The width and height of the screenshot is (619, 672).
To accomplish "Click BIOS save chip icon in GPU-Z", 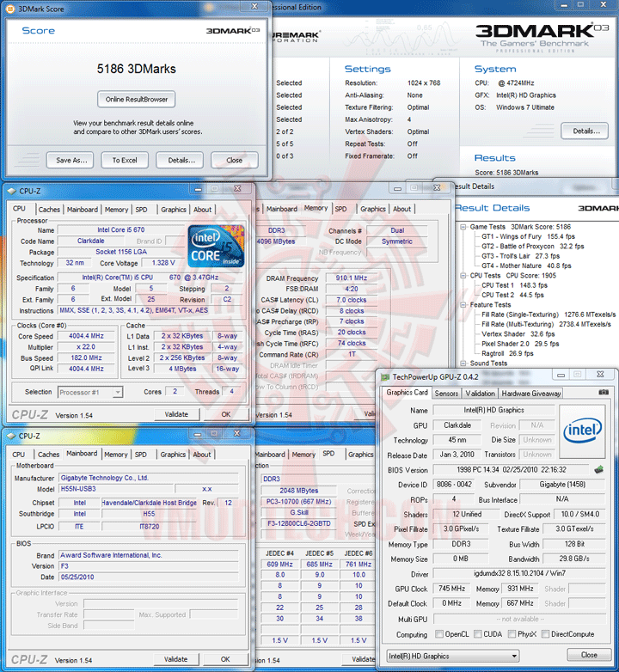I will point(599,470).
